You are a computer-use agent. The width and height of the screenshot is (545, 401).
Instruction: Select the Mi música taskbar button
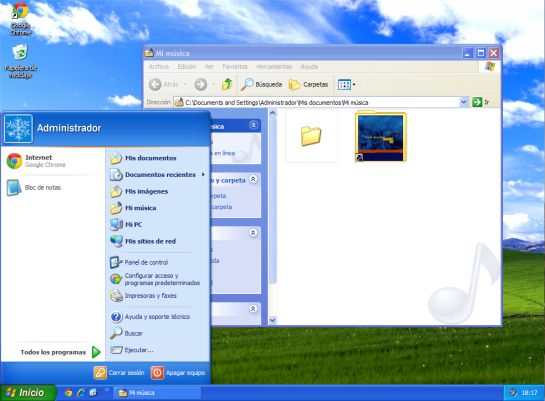pos(157,393)
